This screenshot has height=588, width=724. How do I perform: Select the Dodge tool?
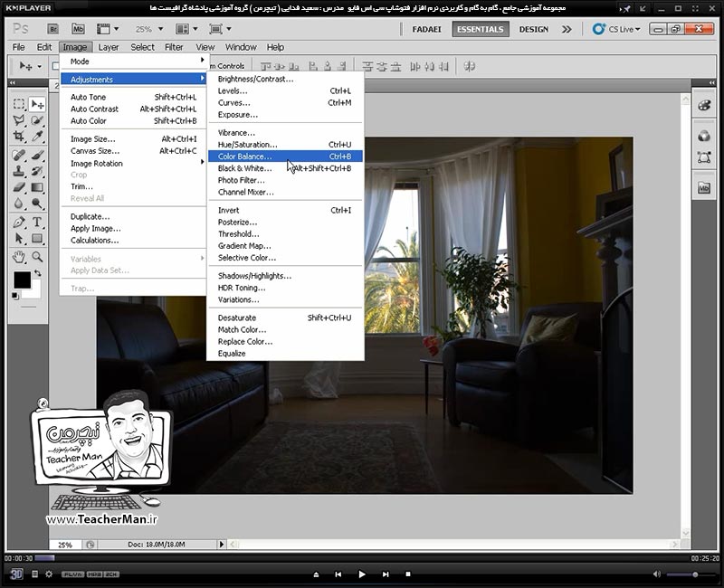coord(37,203)
